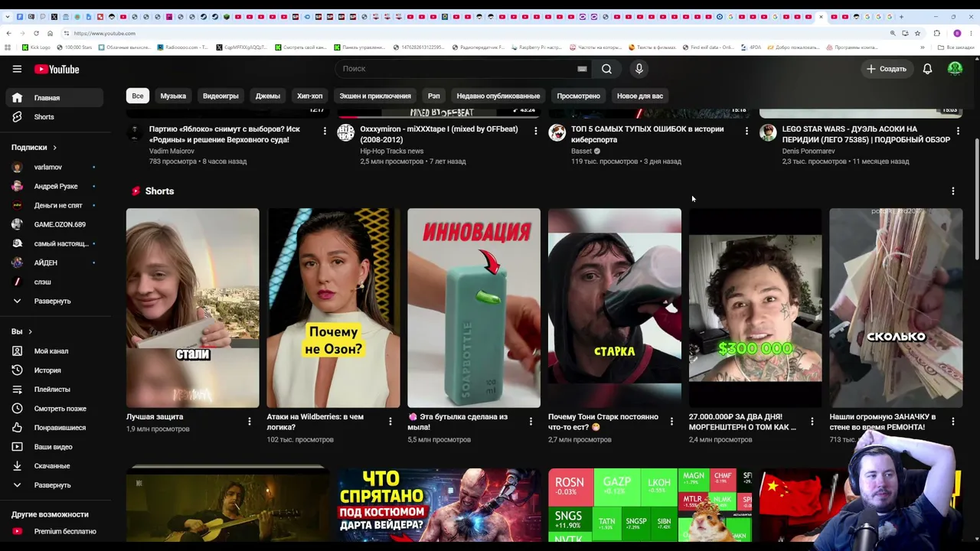The width and height of the screenshot is (980, 551).
Task: Play the ИННОВАЦИЯ soap bottle short
Action: tap(474, 308)
